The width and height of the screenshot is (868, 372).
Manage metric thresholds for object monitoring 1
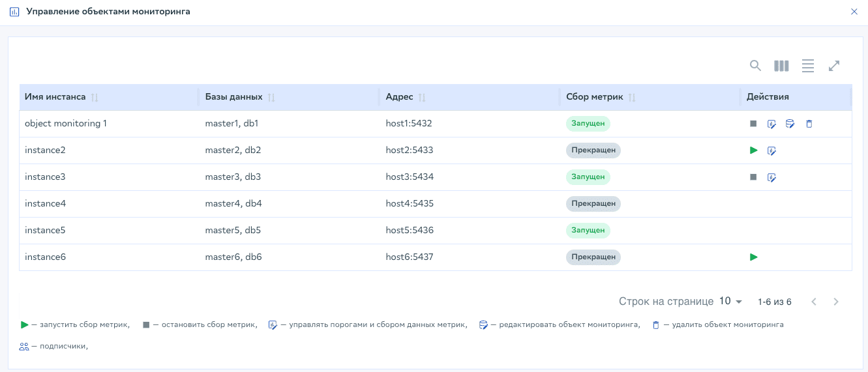771,124
